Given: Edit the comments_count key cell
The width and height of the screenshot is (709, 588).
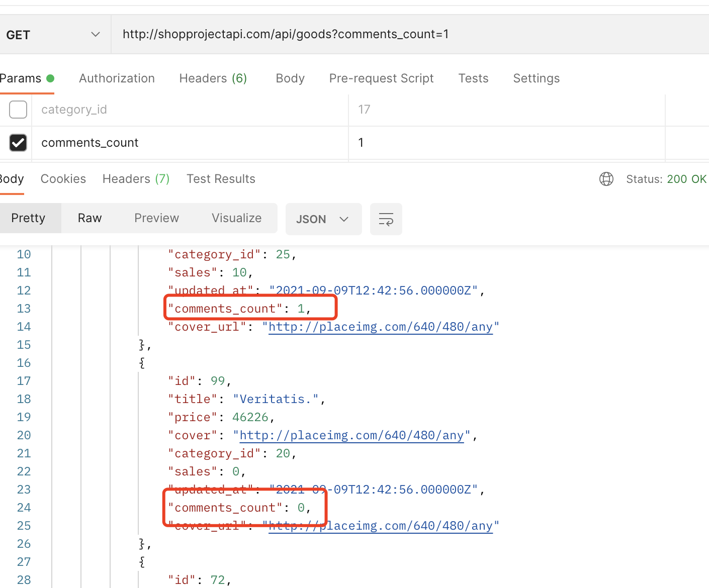Looking at the screenshot, I should (x=190, y=143).
